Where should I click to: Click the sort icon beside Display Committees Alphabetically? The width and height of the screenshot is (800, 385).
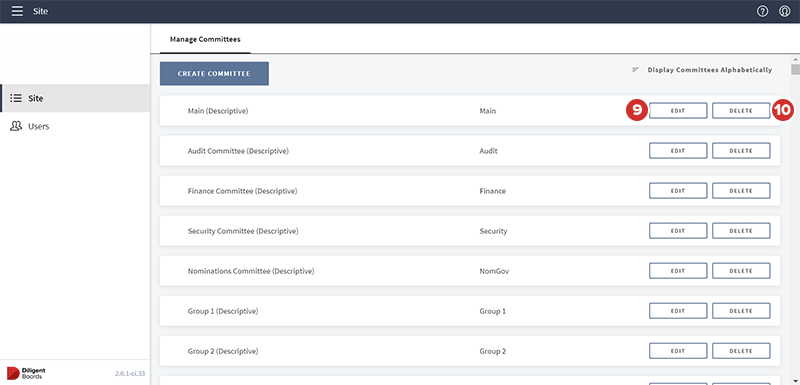(635, 70)
